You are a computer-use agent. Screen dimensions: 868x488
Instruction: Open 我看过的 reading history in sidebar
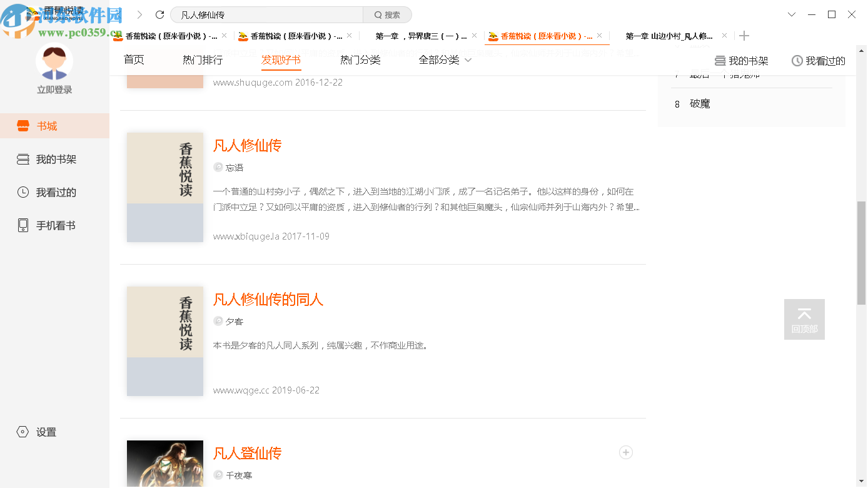(54, 192)
